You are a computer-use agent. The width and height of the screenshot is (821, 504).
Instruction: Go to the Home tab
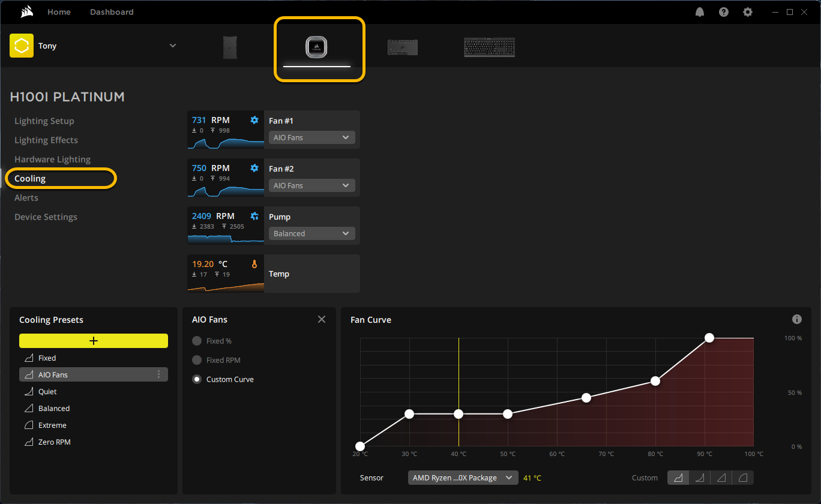click(59, 12)
